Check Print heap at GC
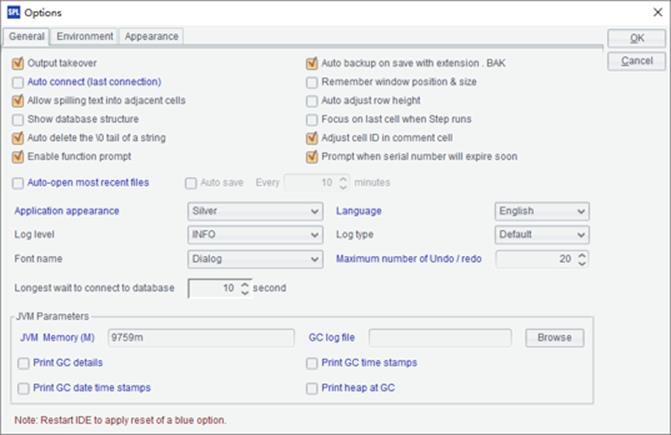The image size is (671, 435). coord(312,388)
